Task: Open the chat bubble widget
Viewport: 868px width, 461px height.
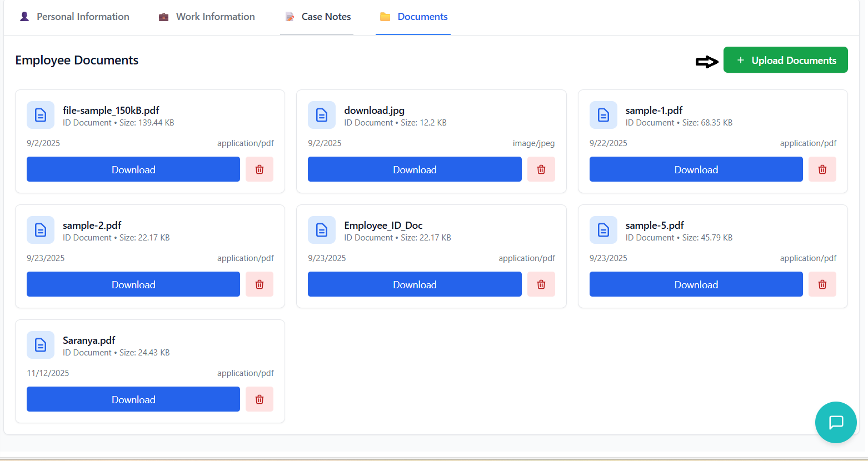Action: pyautogui.click(x=835, y=422)
